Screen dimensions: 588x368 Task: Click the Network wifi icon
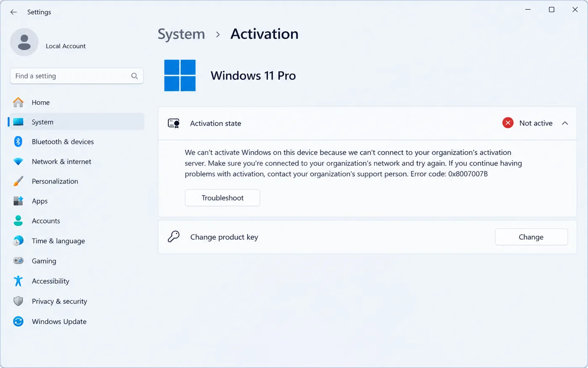18,161
